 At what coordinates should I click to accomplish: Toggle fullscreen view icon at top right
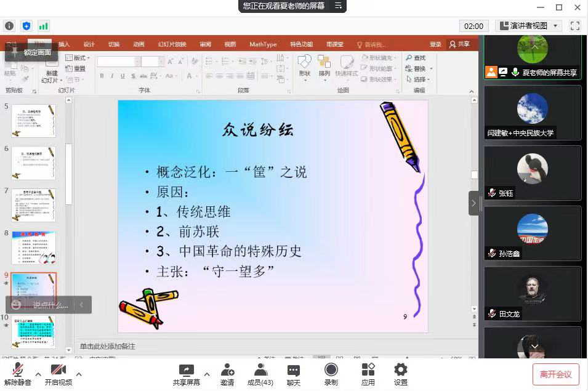[x=575, y=26]
